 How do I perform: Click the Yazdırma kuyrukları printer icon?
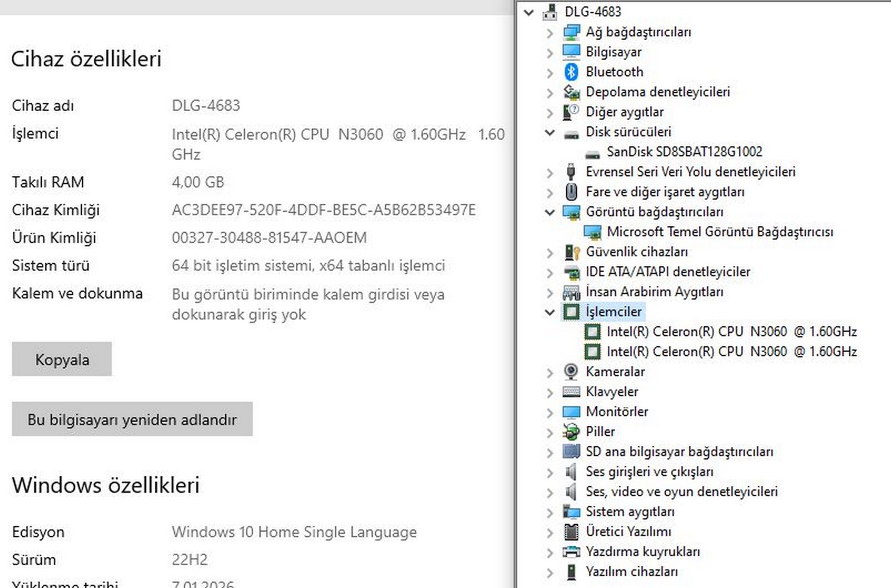[x=570, y=552]
